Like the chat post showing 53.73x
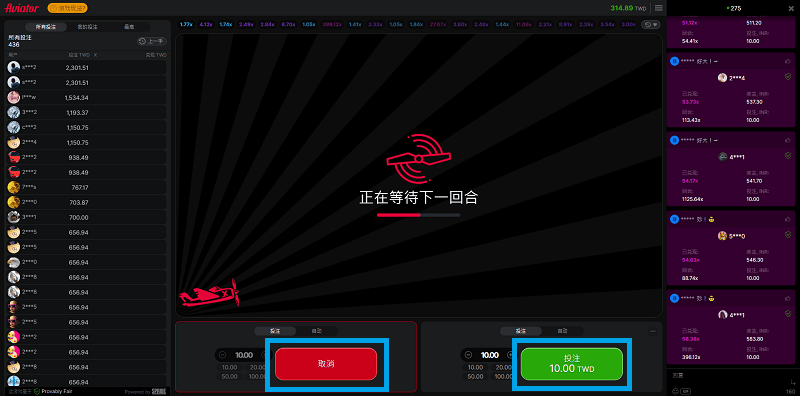The image size is (800, 396). [787, 61]
